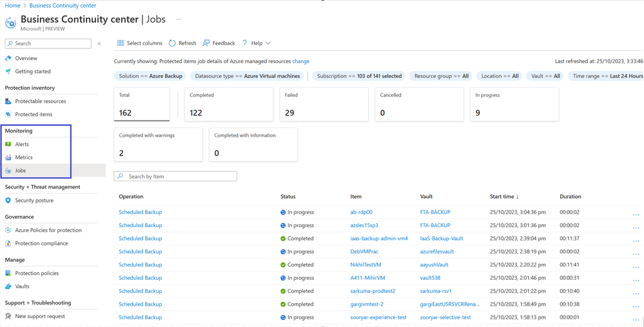This screenshot has width=644, height=327.
Task: Expand the Help dropdown chevron
Action: point(268,43)
